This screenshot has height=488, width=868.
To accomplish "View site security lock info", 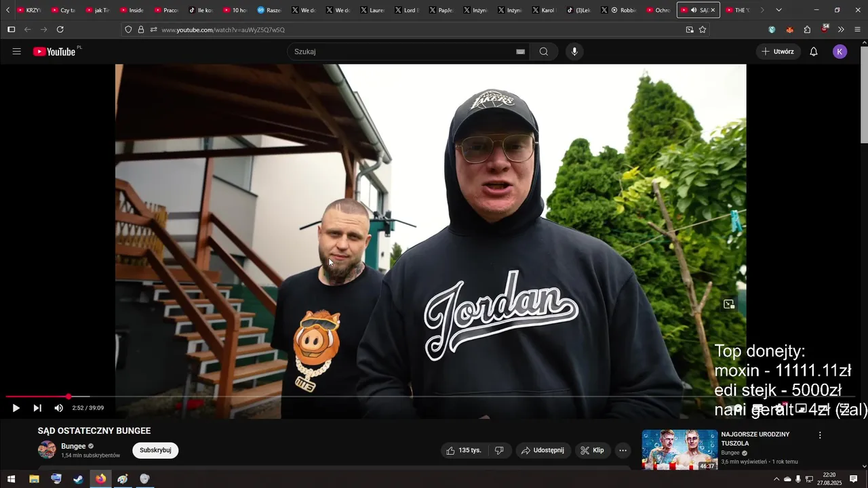I will (x=141, y=30).
